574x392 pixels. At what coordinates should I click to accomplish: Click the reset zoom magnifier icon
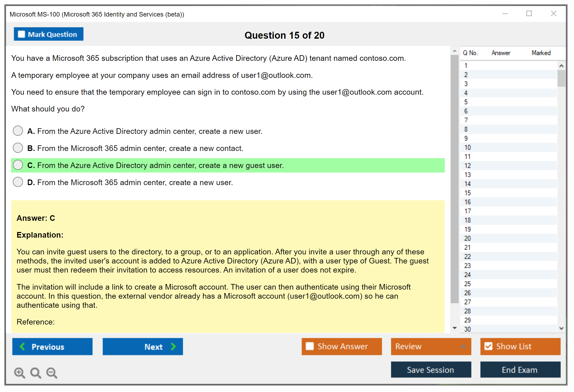click(36, 373)
